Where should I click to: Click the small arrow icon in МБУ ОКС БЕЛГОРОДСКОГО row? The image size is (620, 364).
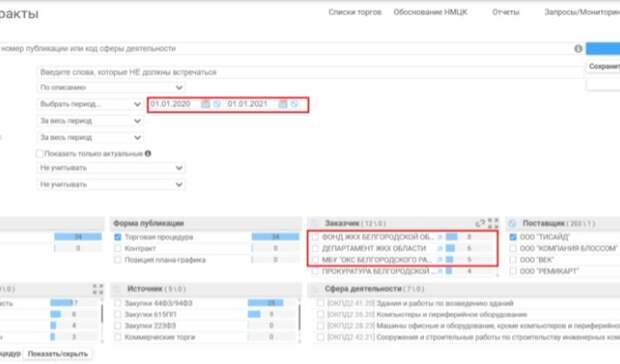tap(440, 260)
